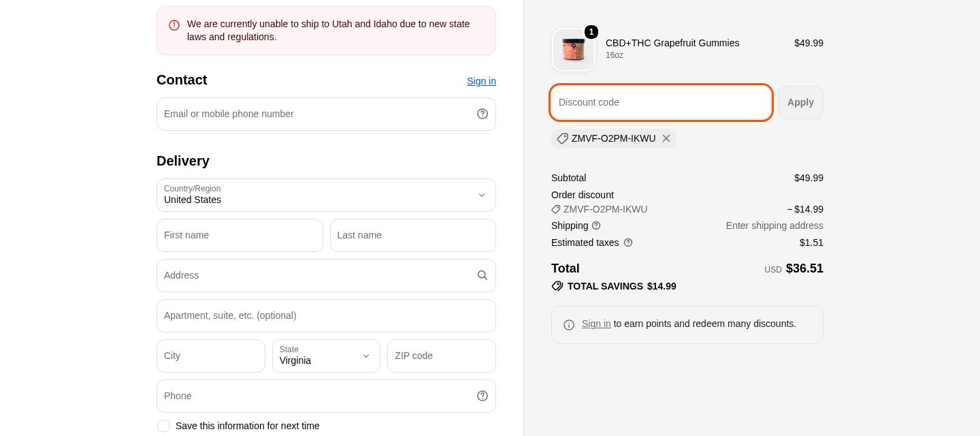Click the Subtotal $49.99 value
Viewport: 980px width, 436px height.
[x=808, y=178]
